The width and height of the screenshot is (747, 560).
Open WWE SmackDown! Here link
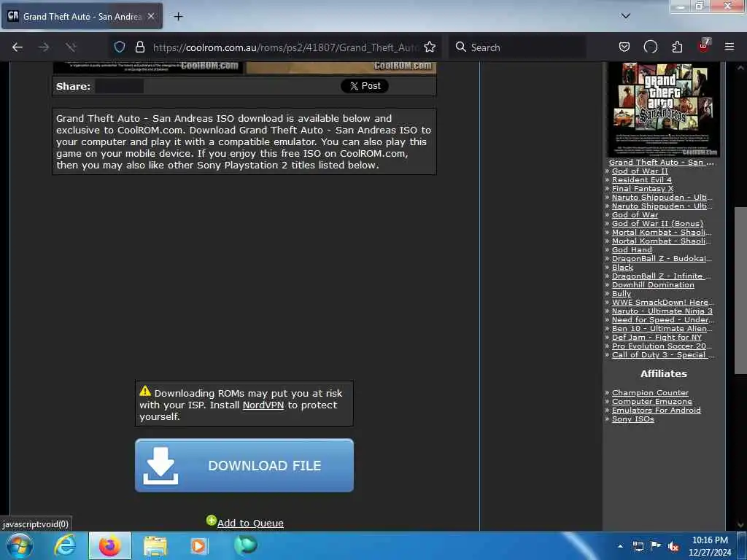pyautogui.click(x=662, y=302)
